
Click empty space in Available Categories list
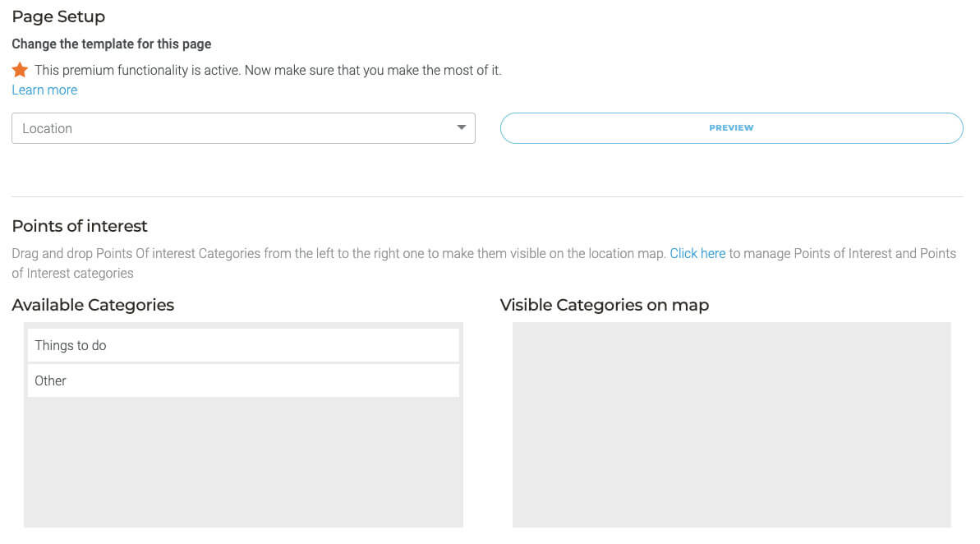243,464
